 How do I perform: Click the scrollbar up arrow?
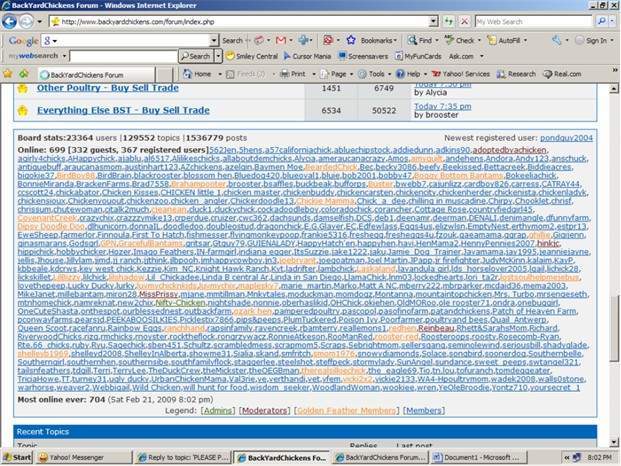pos(613,89)
